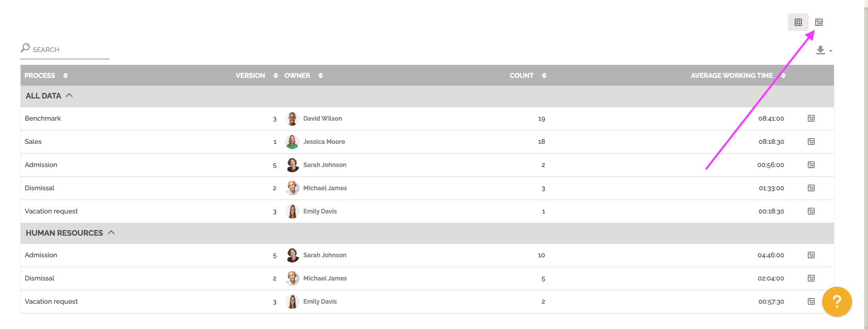Click the Jessica Moore owner name

(324, 142)
